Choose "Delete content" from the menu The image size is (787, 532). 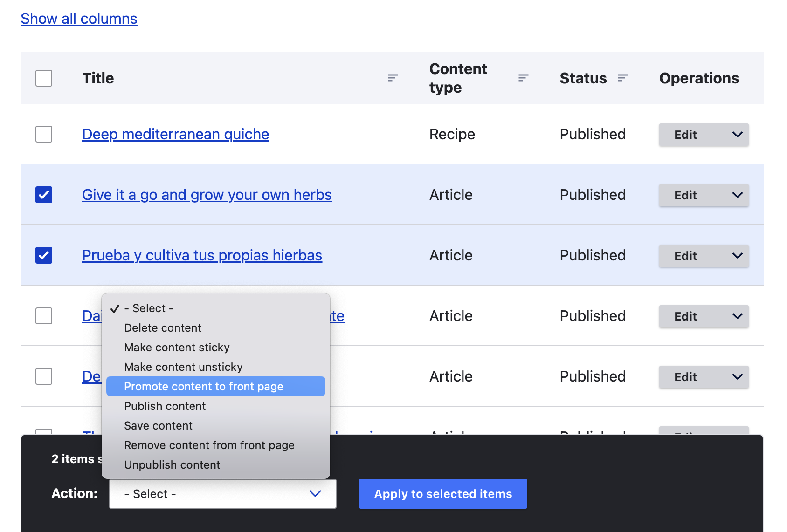click(x=163, y=327)
